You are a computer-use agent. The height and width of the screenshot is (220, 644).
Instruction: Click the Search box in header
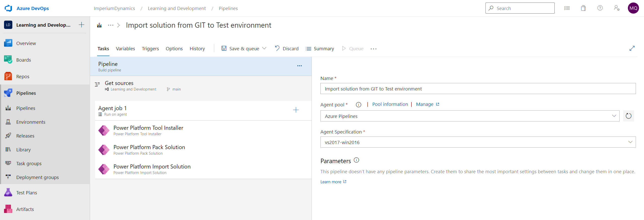click(520, 8)
